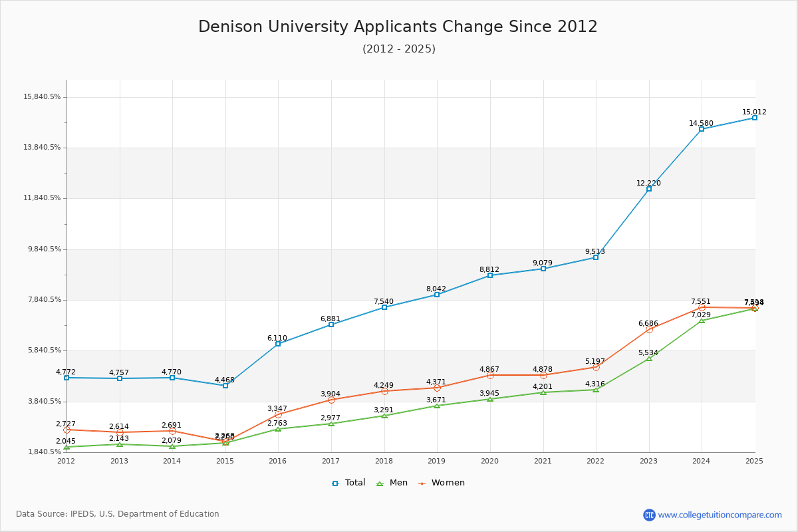Click the Women 7,551 marker at 2024
Viewport: 798px width, 532px height.
(701, 308)
